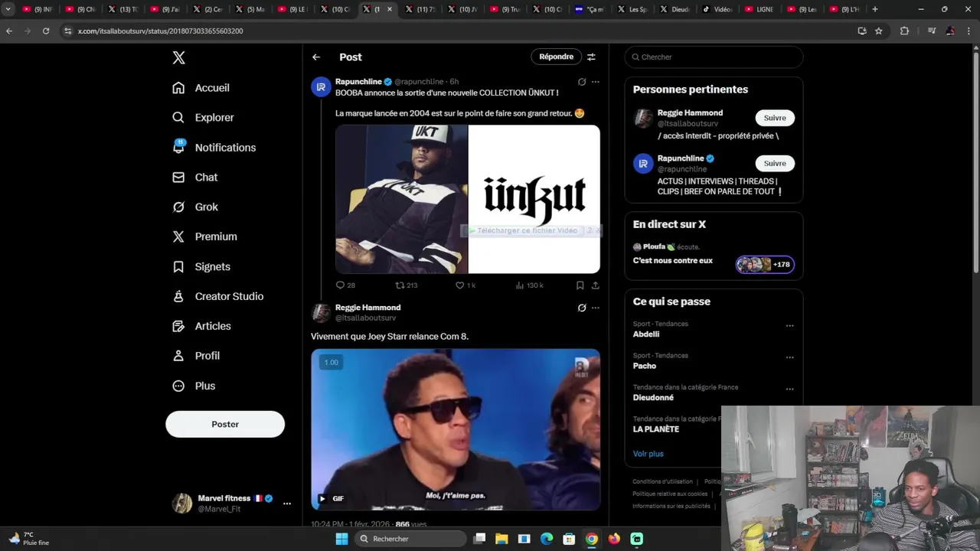This screenshot has height=551, width=980.
Task: Open Rapunchline profile name in post
Action: (358, 82)
